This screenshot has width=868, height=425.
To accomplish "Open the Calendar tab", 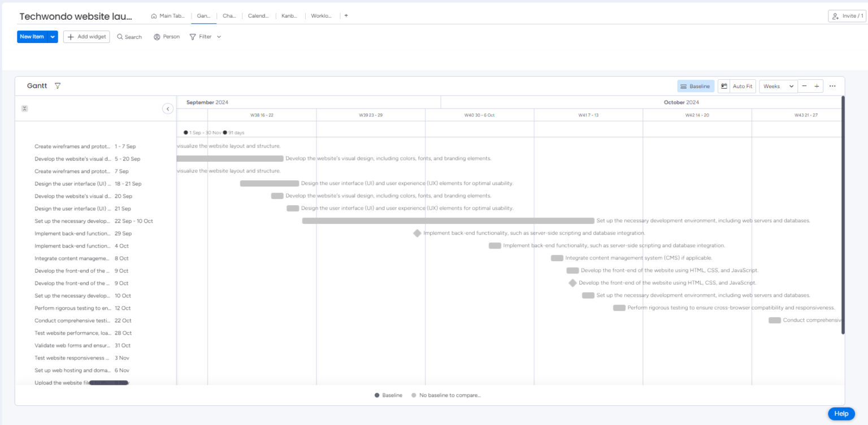I will [258, 16].
